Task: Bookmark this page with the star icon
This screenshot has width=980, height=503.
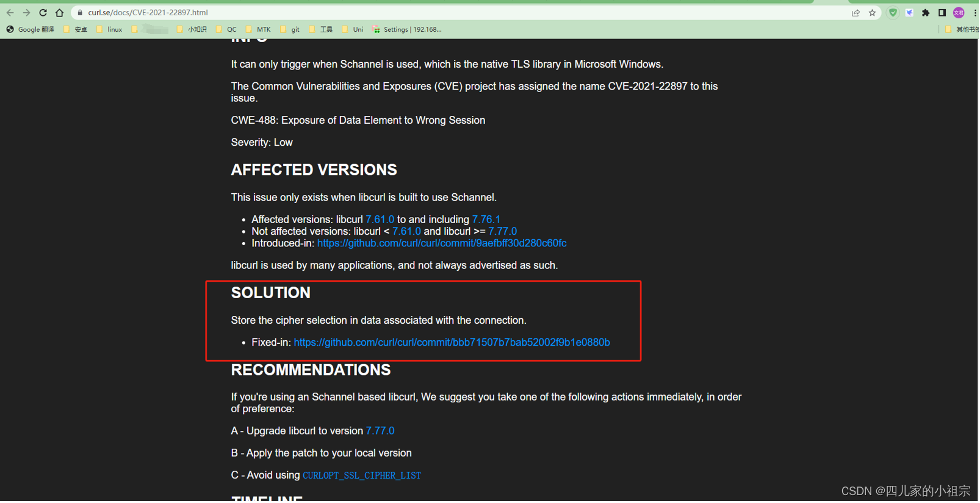Action: (x=873, y=12)
